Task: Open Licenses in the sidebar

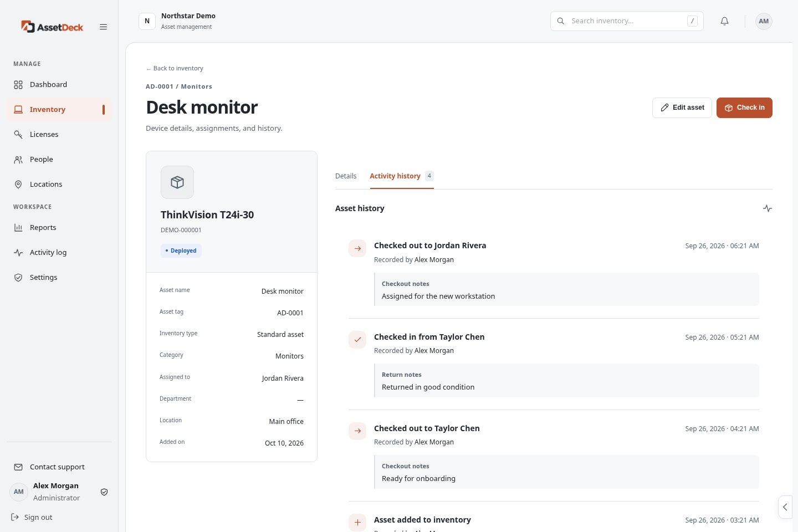Action: point(59,134)
